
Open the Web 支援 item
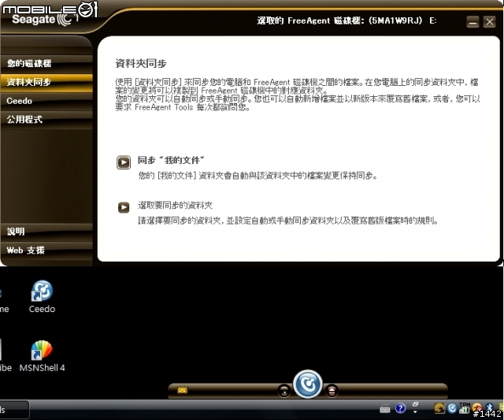[46, 251]
